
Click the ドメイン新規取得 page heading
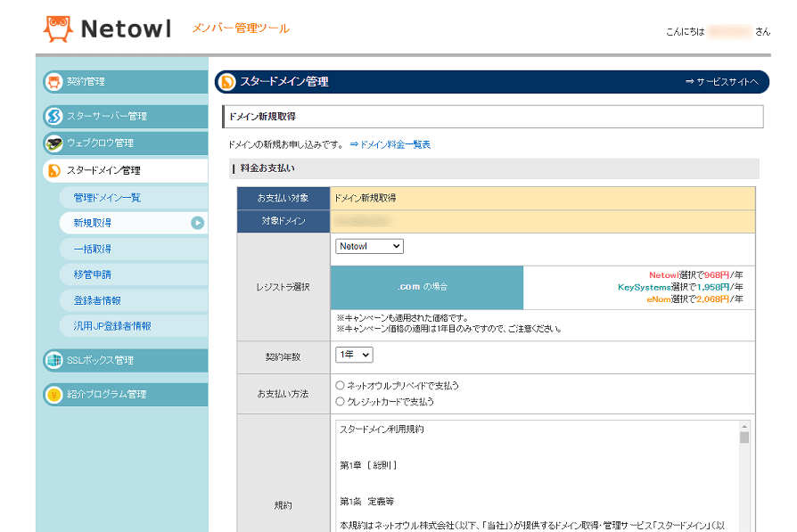click(x=262, y=117)
